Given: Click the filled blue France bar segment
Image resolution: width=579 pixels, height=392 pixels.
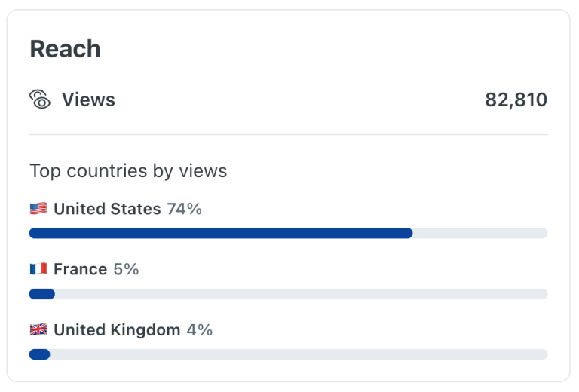Looking at the screenshot, I should 41,294.
